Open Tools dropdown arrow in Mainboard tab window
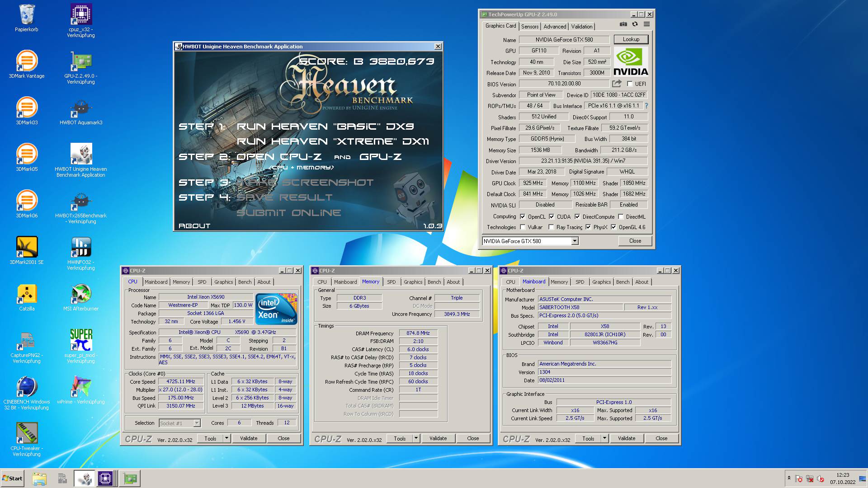Screen dimensions: 868x488 (605, 438)
